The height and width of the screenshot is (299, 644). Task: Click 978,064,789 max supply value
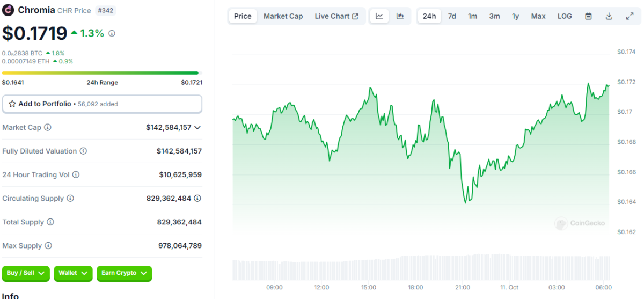coord(179,246)
